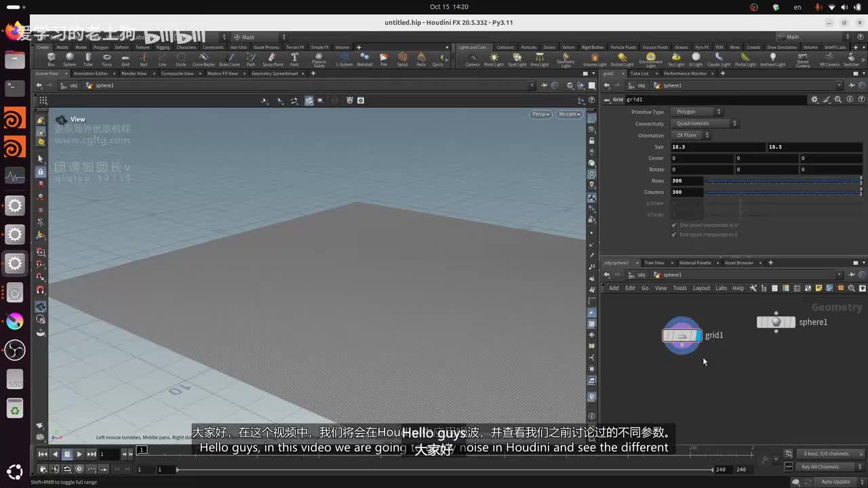
Task: Toggle End-point interpolate in V checkbox
Action: coord(674,235)
